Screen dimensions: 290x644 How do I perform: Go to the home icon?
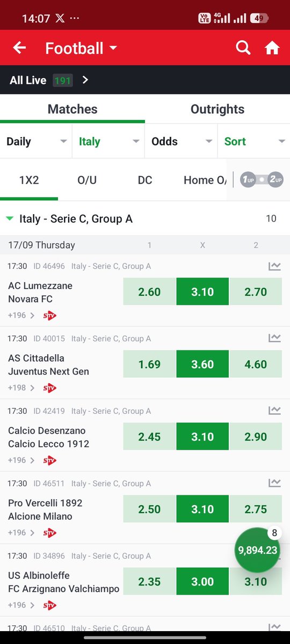[272, 48]
